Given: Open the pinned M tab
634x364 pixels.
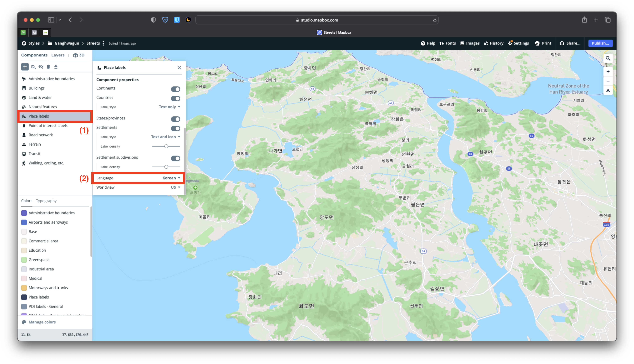Looking at the screenshot, I should (34, 32).
